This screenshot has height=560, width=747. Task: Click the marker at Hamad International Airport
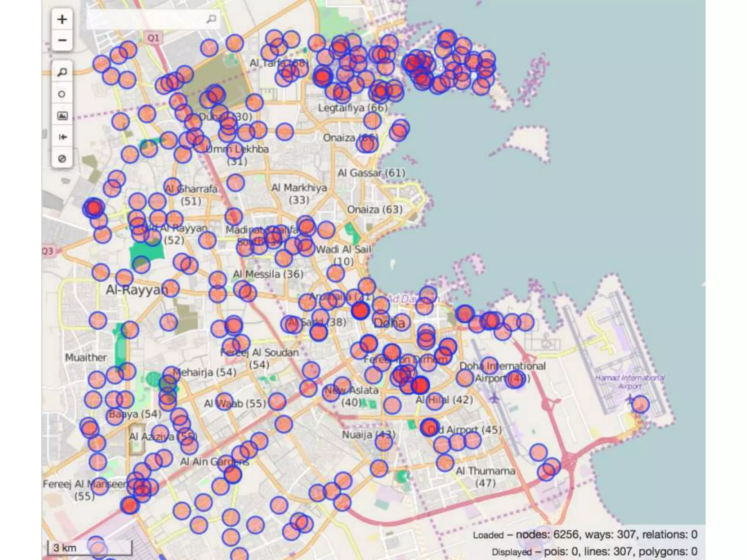click(640, 404)
